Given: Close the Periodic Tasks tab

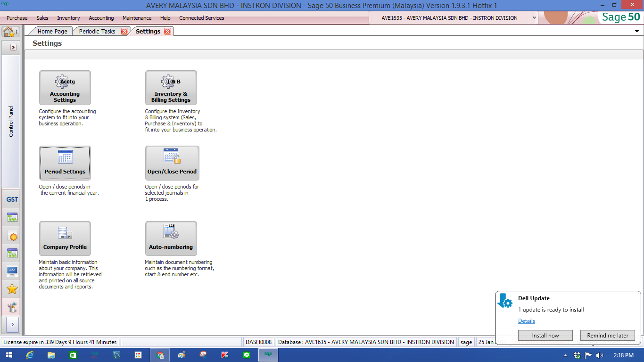Looking at the screenshot, I should pyautogui.click(x=124, y=32).
